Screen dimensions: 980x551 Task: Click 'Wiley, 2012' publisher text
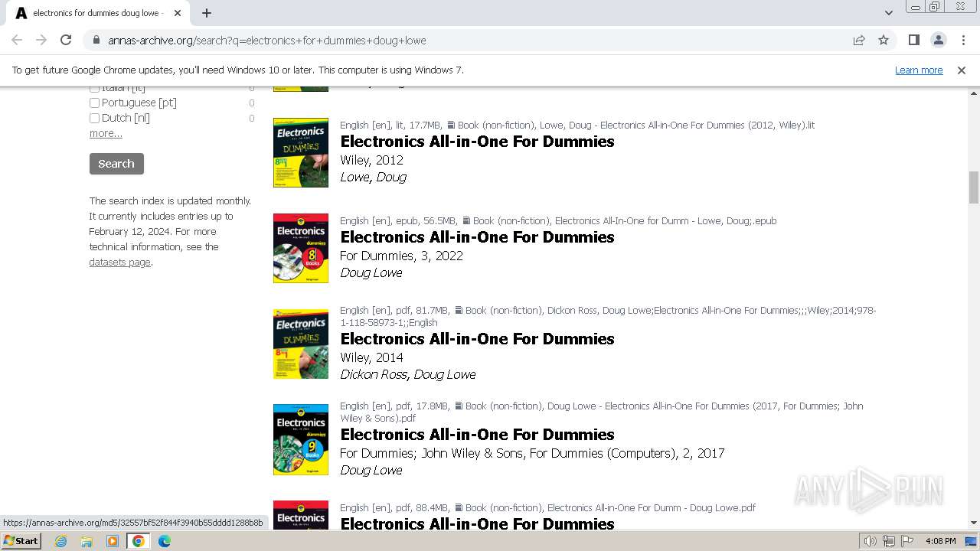pos(371,160)
